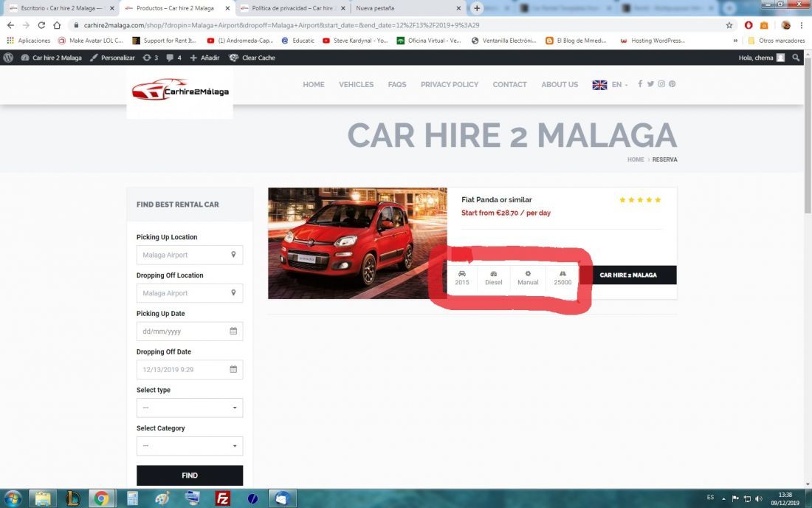Click the Picking Up Location field

(x=190, y=255)
